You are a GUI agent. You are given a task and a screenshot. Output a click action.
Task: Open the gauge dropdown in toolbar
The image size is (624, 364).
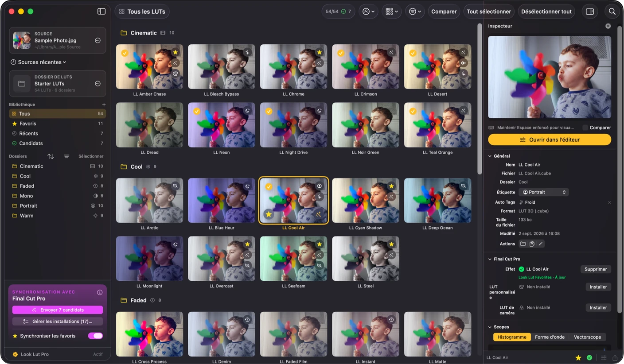click(x=368, y=12)
